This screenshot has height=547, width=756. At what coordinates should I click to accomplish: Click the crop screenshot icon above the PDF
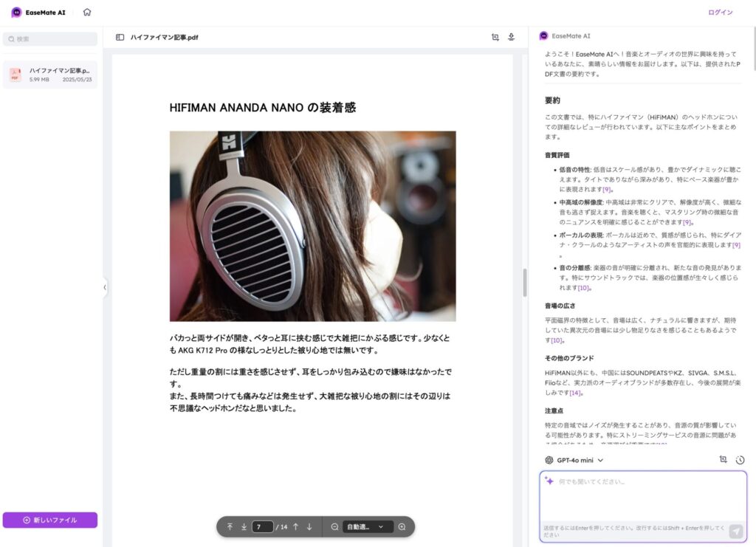495,37
